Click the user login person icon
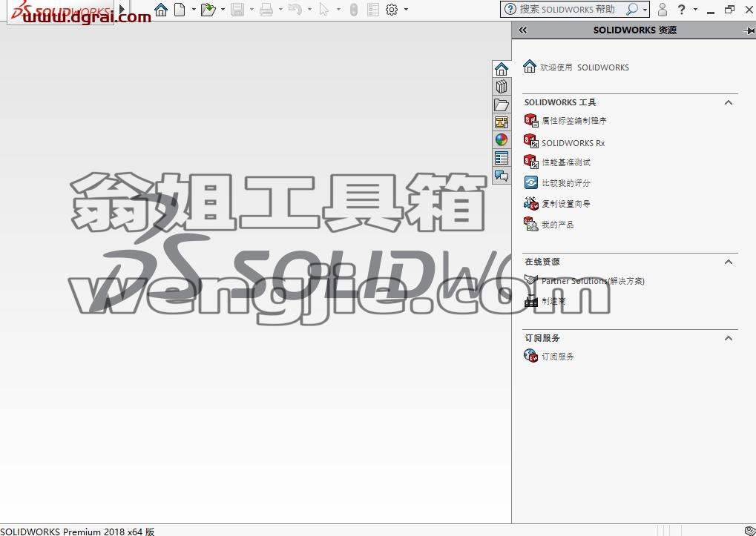 (x=663, y=9)
